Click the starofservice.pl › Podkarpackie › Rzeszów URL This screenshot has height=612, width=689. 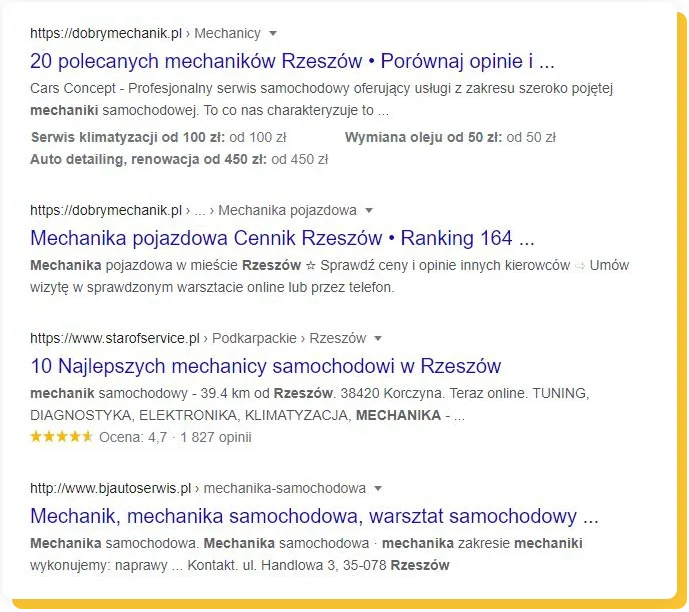198,339
